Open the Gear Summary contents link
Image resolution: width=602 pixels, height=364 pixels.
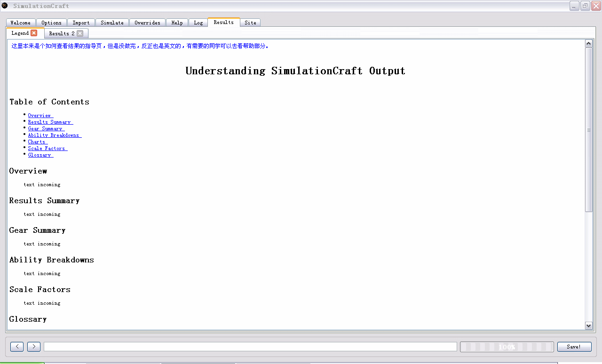tap(46, 128)
